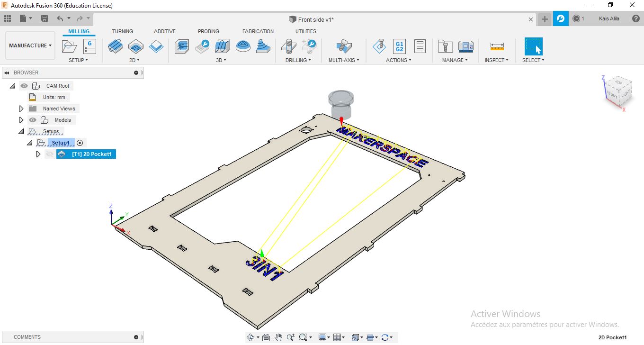Open the MULTI-AXIS dropdown menu
Screen dimensions: 644x345
(344, 60)
